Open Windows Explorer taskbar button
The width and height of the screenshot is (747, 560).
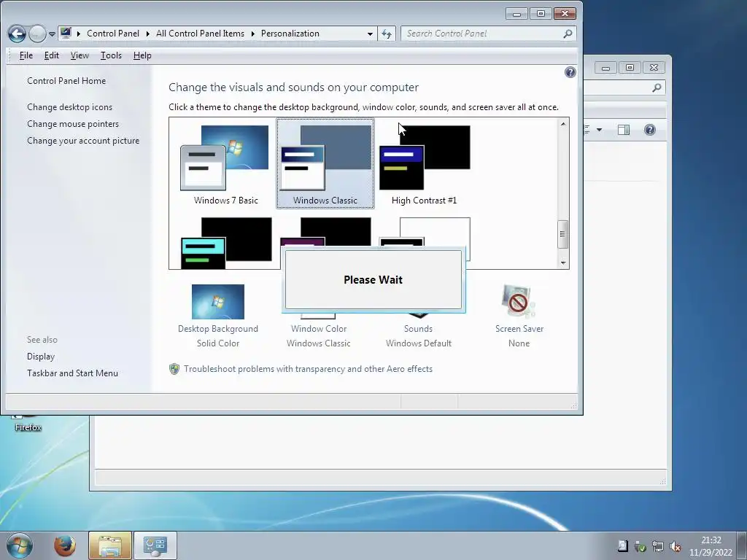point(109,545)
